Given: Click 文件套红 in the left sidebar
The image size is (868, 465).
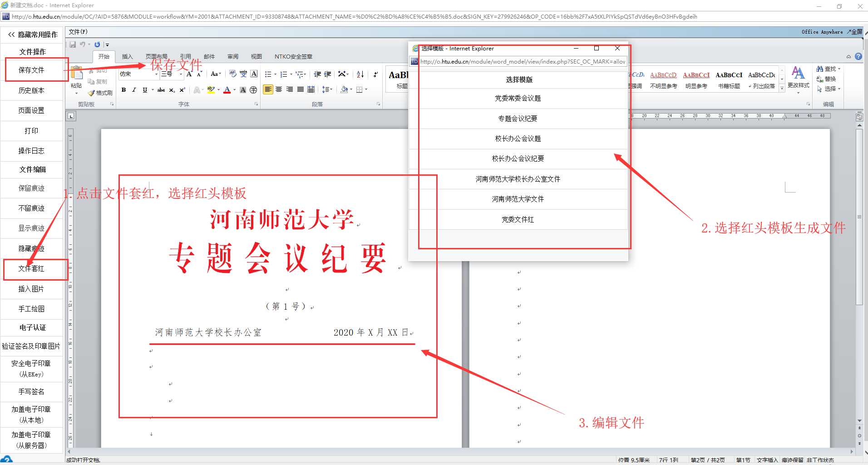Looking at the screenshot, I should [x=31, y=269].
